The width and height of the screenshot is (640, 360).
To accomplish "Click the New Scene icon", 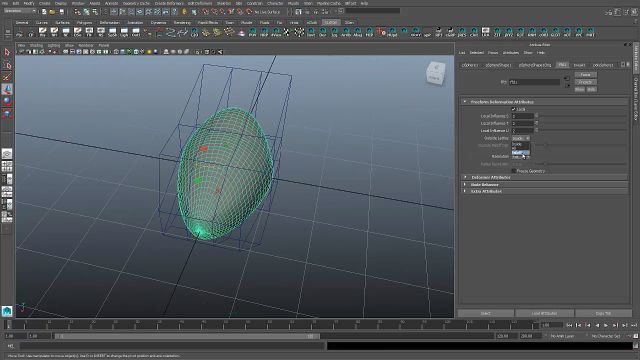I will [x=44, y=12].
